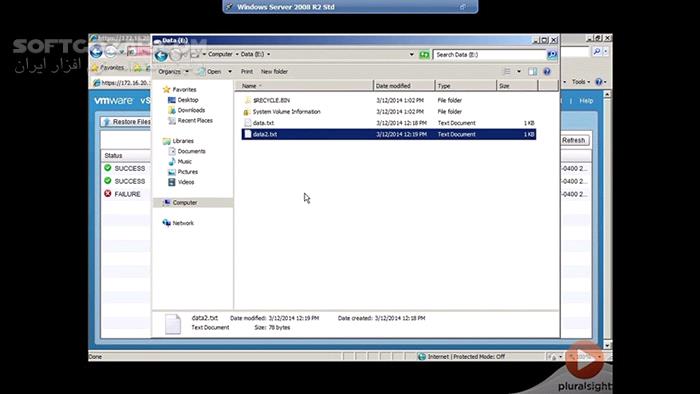This screenshot has width=700, height=394.
Task: Click Computer in the address breadcrumb
Action: (220, 54)
